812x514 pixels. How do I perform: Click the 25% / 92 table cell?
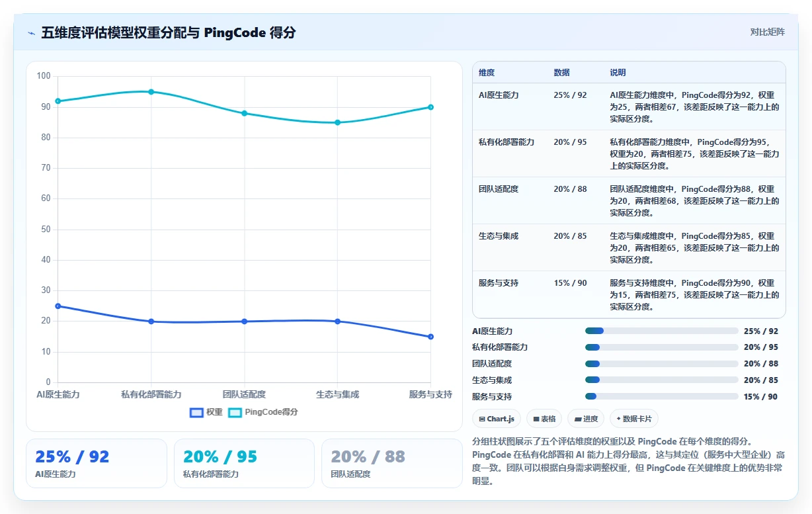[x=570, y=95]
